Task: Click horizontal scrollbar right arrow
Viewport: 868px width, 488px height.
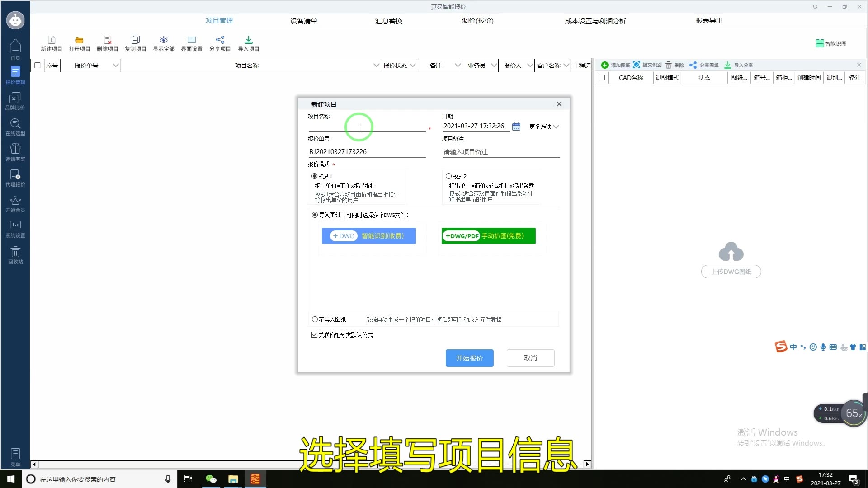Action: [x=587, y=464]
